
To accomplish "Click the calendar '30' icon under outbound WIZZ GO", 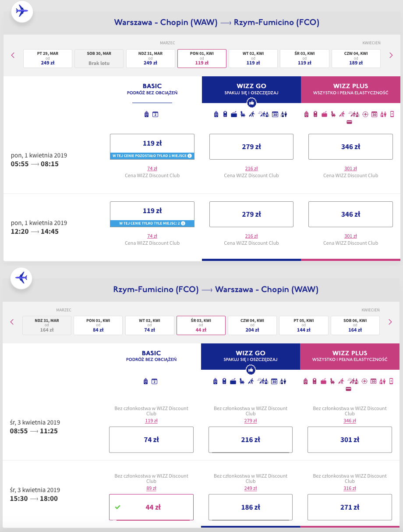I will click(275, 114).
